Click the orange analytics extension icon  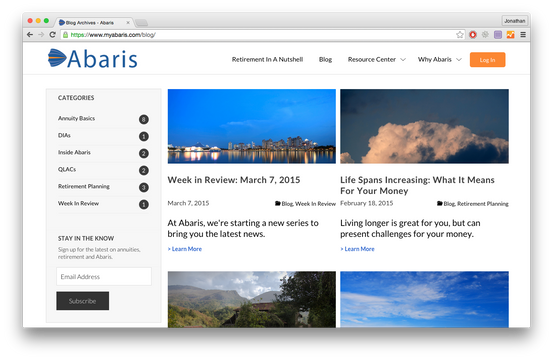click(510, 35)
